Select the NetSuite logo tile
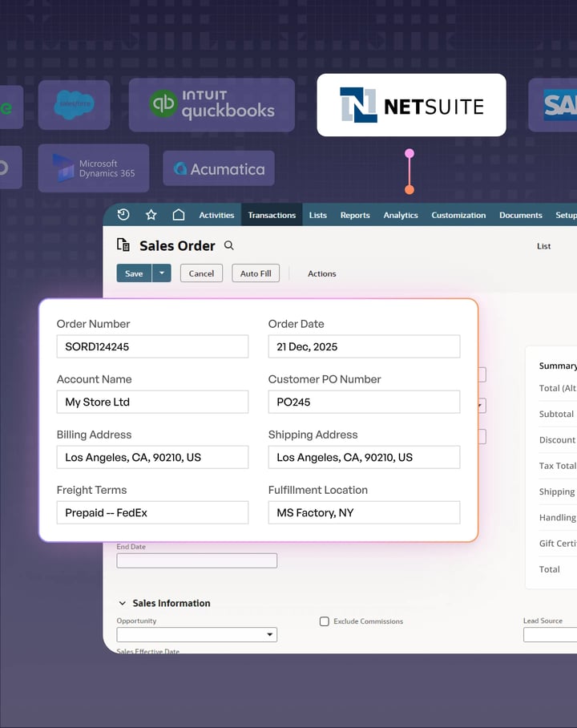The height and width of the screenshot is (728, 577). point(411,105)
